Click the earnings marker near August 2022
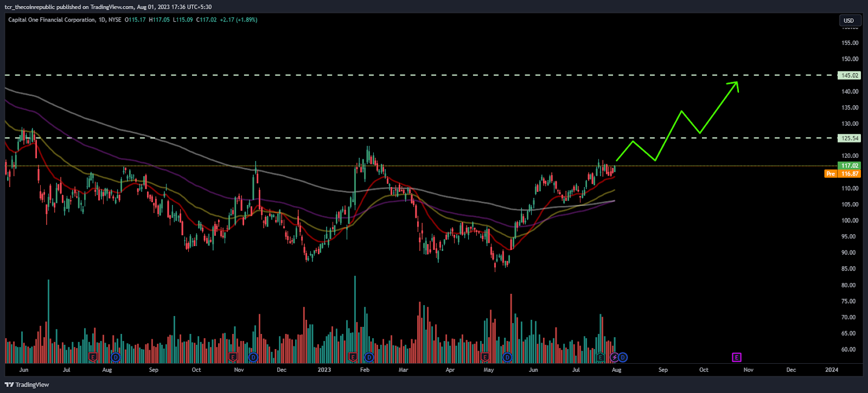868x393 pixels. [93, 357]
